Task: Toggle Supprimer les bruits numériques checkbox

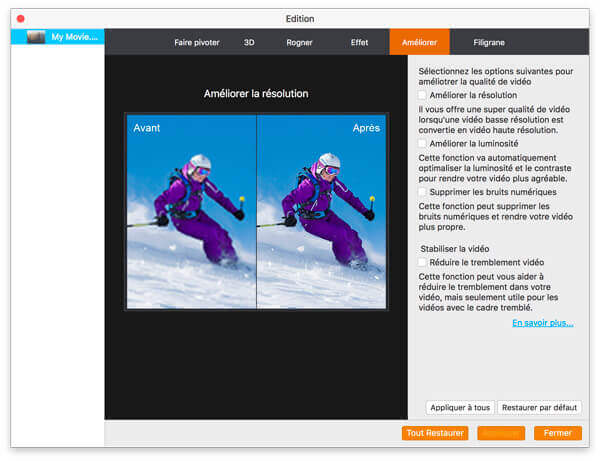Action: [x=423, y=192]
